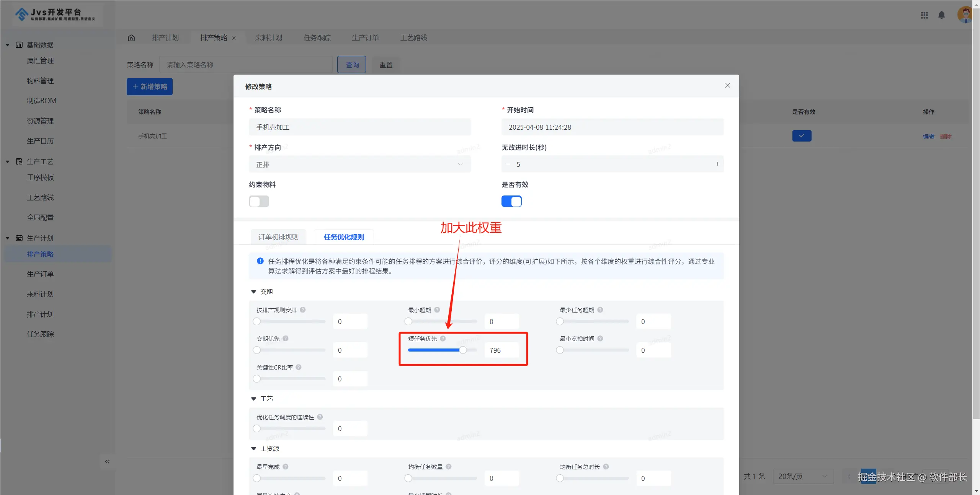Close the 修改策略 dialog
Viewport: 980px width, 495px height.
(x=727, y=86)
